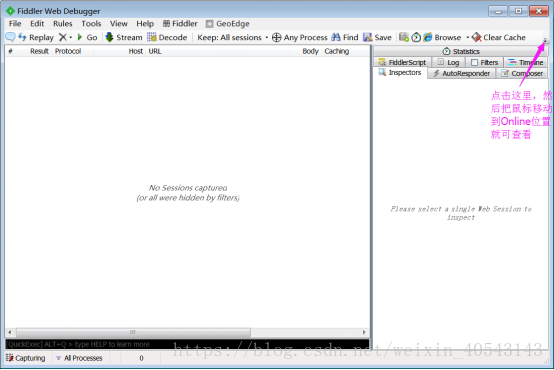Expand the toolbar overflow chevron
The width and height of the screenshot is (554, 370).
coord(545,41)
